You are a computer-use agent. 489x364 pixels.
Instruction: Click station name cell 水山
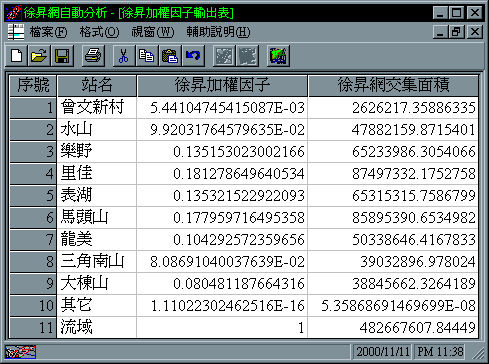[97, 130]
